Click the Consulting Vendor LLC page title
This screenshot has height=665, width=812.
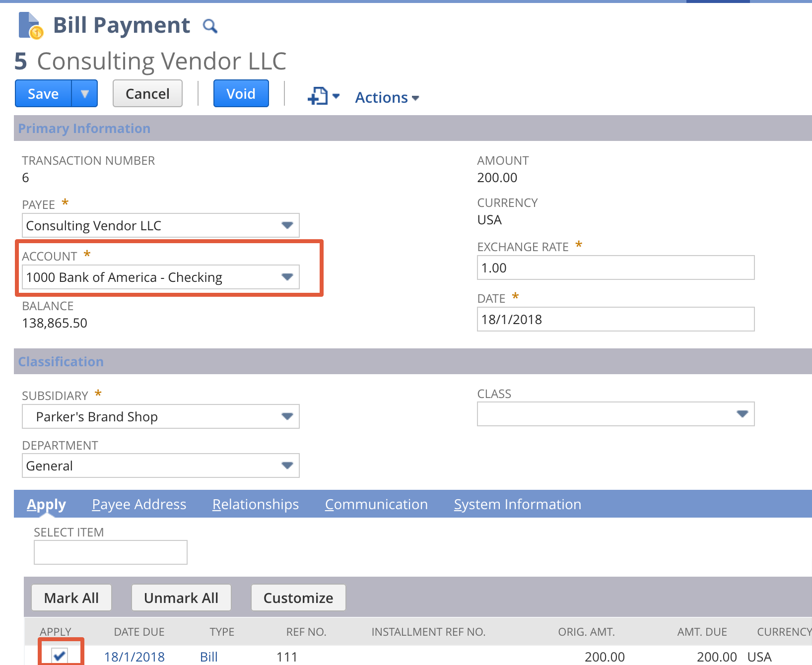coord(162,62)
